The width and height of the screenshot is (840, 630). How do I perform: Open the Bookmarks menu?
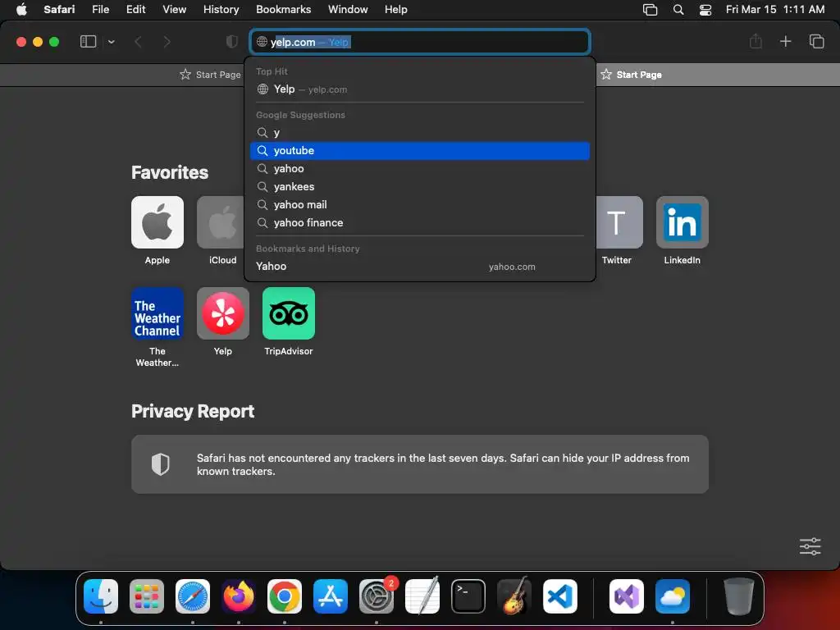(x=283, y=9)
